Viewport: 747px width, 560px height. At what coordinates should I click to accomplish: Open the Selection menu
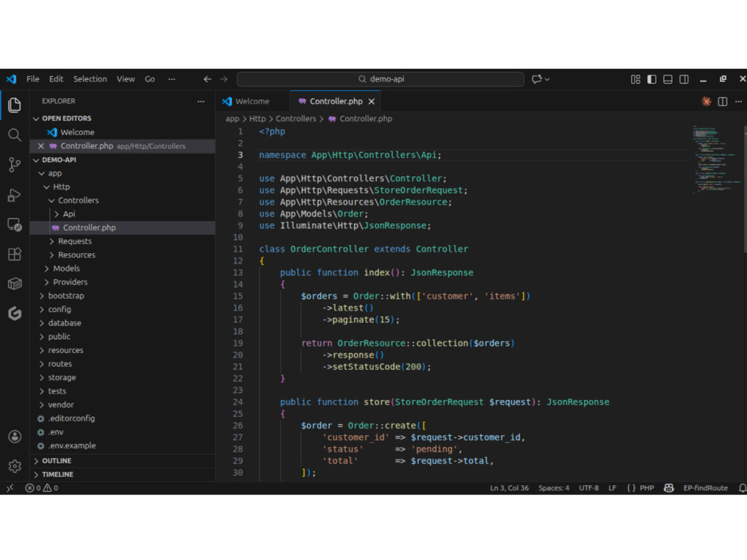coord(90,79)
